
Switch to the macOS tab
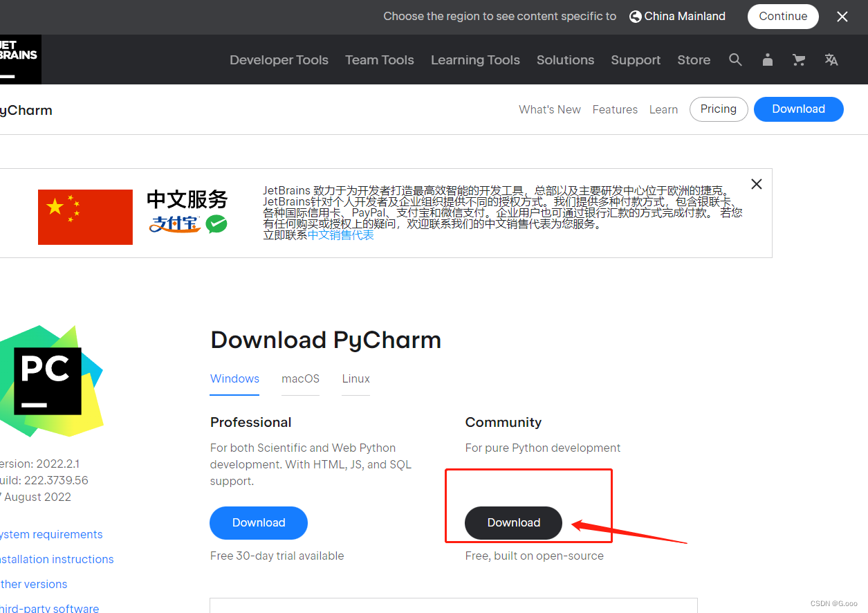pos(300,378)
